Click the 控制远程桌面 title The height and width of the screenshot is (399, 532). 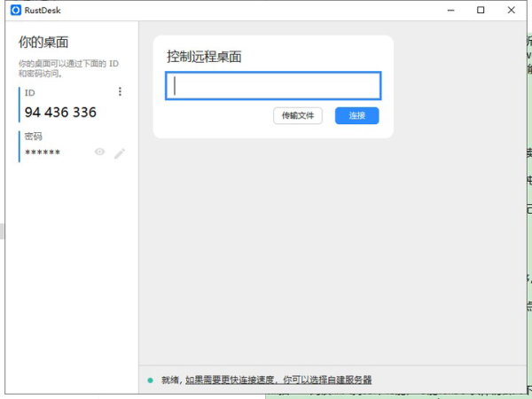(204, 57)
